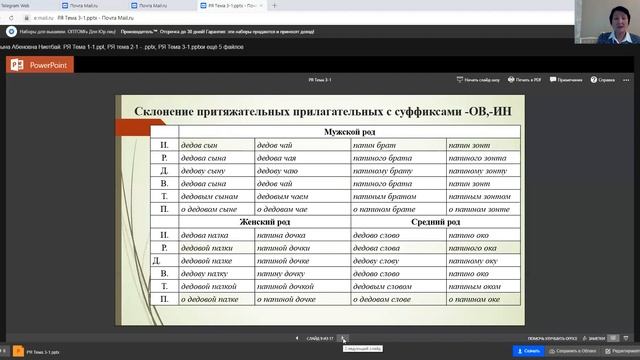The width and height of the screenshot is (640, 360).
Task: Open a new browser tab
Action: pyautogui.click(x=274, y=6)
